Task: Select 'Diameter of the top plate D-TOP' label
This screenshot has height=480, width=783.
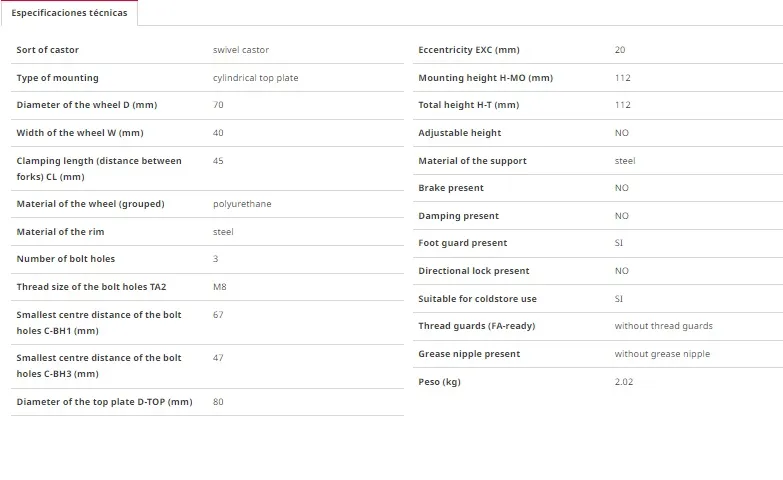Action: [x=104, y=402]
